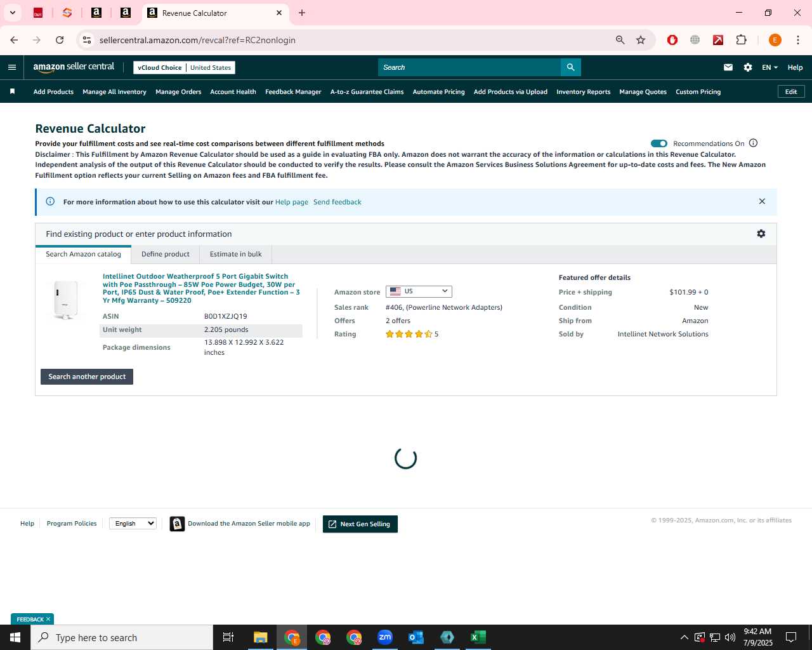Viewport: 812px width, 650px height.
Task: Click the Recommendations info icon
Action: [754, 143]
